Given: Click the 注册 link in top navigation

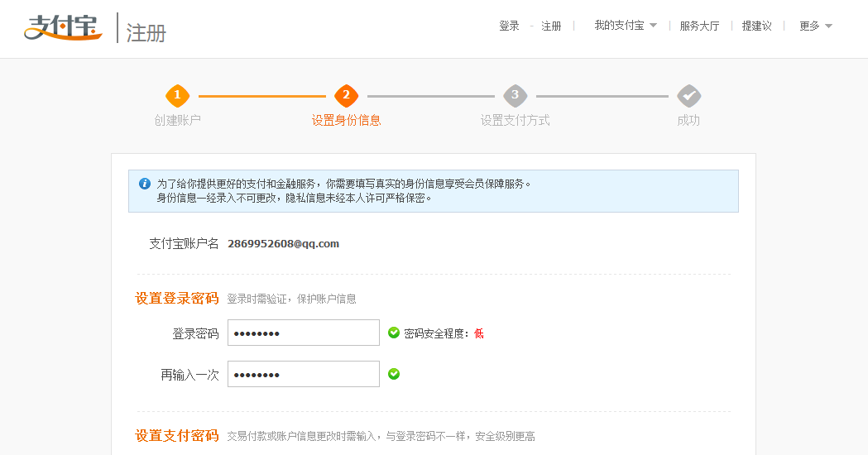Looking at the screenshot, I should pyautogui.click(x=551, y=26).
